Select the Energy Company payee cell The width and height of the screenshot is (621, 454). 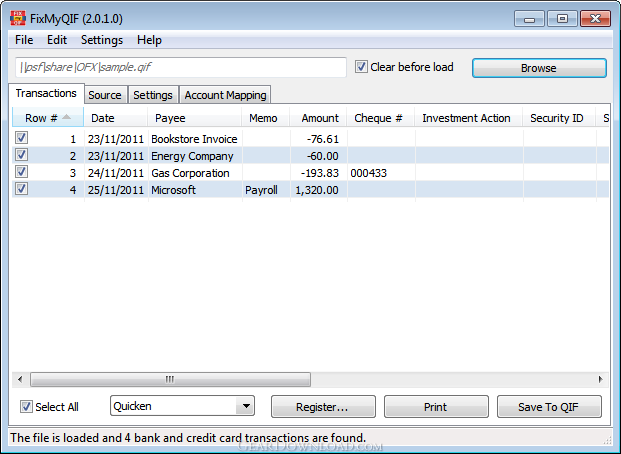pyautogui.click(x=194, y=156)
